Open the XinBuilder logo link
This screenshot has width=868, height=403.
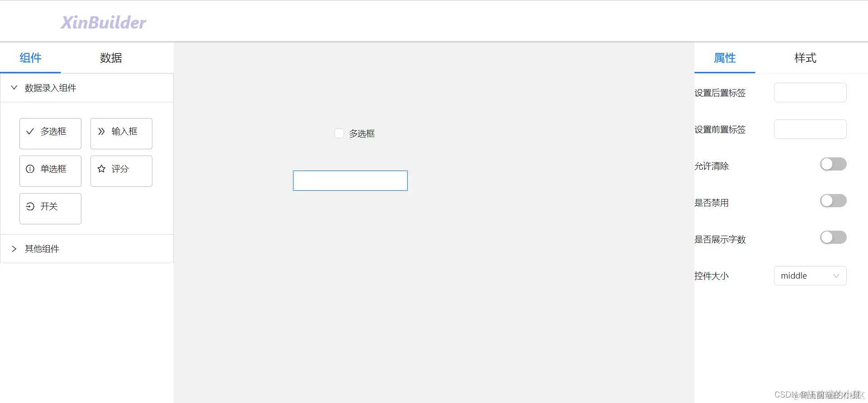(x=104, y=22)
